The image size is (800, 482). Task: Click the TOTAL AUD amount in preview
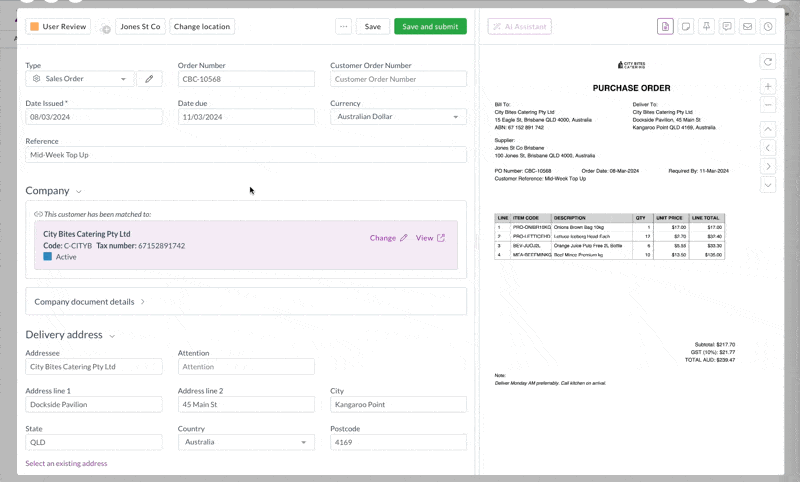724,360
